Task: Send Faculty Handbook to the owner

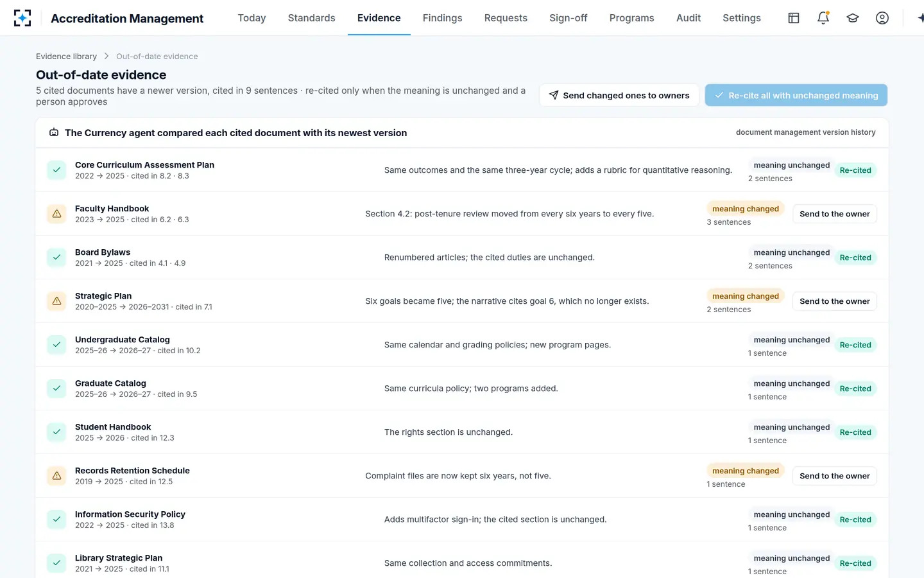Action: pos(834,214)
